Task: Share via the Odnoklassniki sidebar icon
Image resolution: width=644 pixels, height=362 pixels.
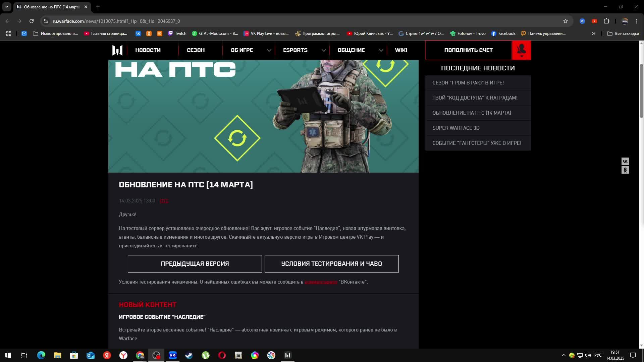Action: [625, 170]
